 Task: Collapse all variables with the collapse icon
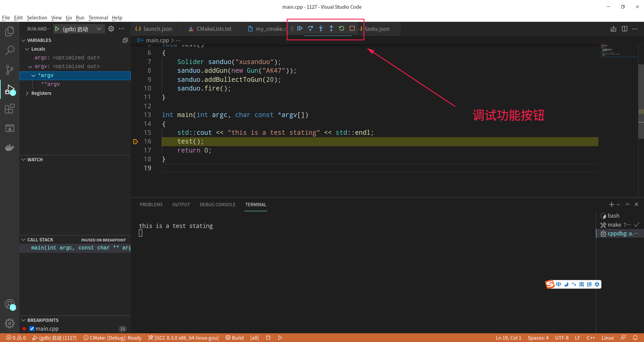(x=125, y=40)
